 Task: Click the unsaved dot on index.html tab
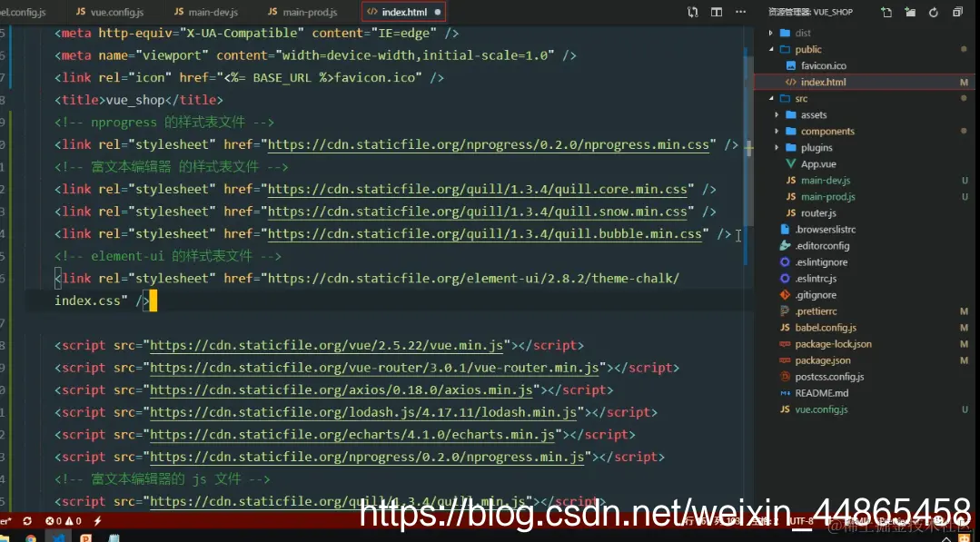437,12
